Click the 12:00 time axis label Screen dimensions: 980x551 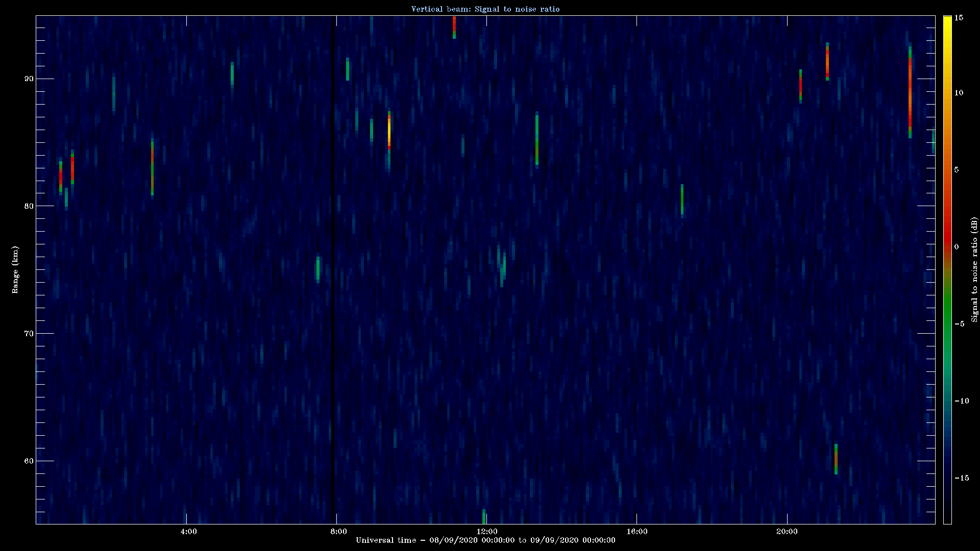pos(486,532)
